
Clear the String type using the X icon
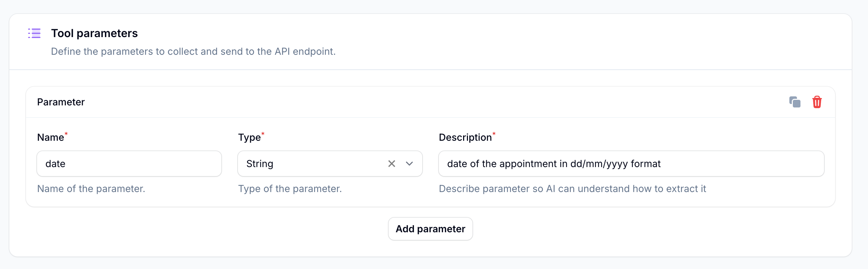pos(392,163)
